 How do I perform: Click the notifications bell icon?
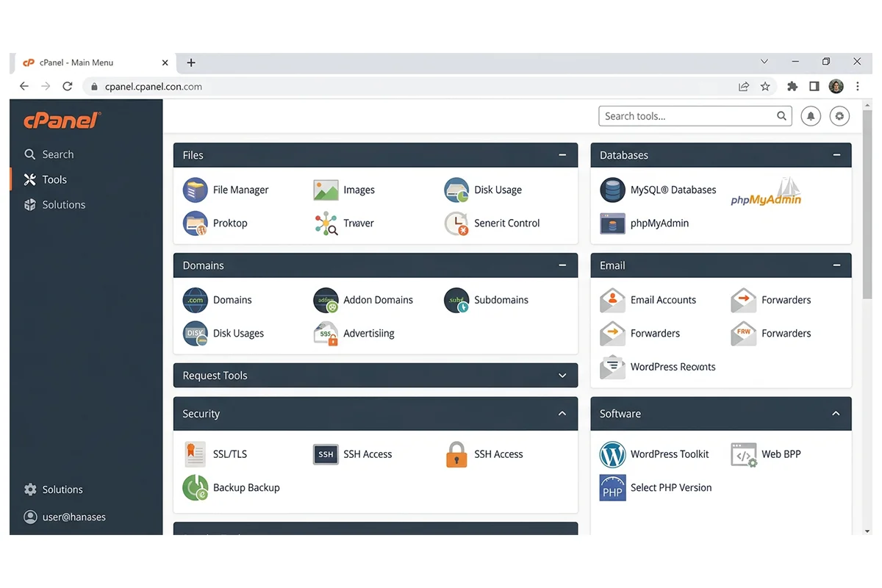click(x=811, y=116)
